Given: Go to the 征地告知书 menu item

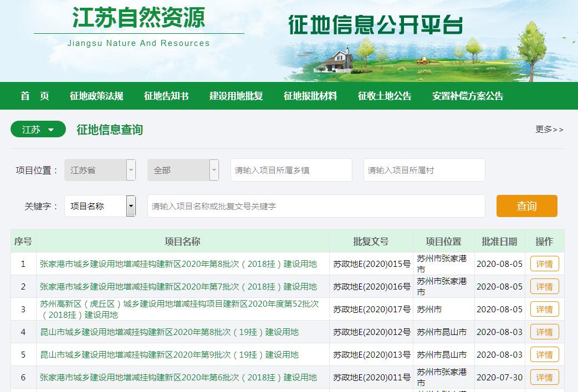Looking at the screenshot, I should tap(166, 96).
